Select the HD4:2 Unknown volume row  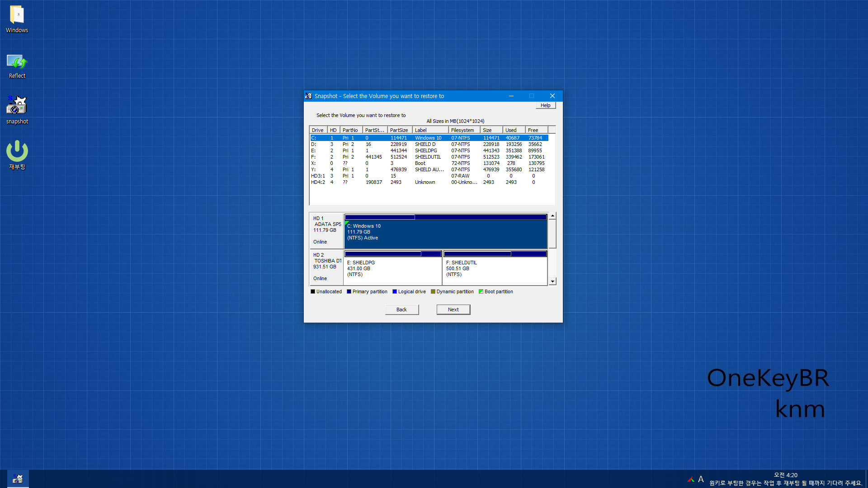[429, 182]
